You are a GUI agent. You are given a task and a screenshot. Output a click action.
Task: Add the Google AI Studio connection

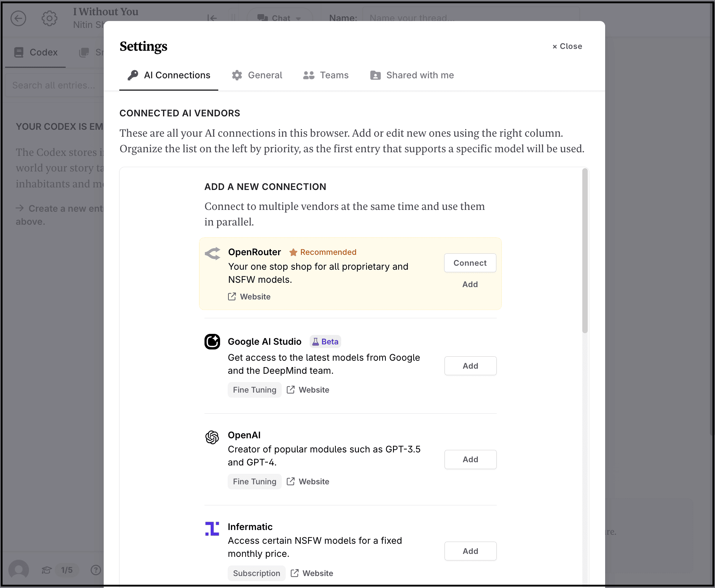pos(471,366)
